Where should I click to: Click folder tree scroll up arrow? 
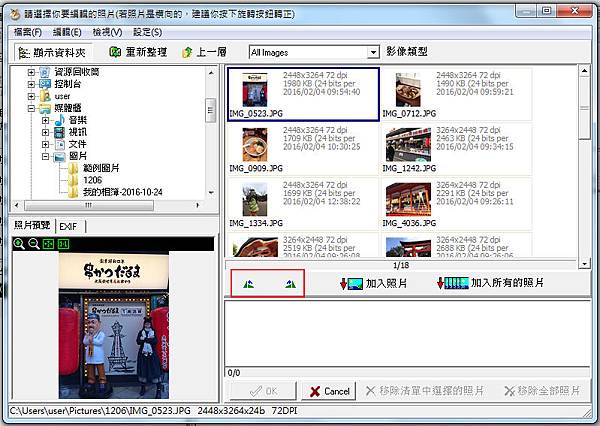click(x=211, y=72)
